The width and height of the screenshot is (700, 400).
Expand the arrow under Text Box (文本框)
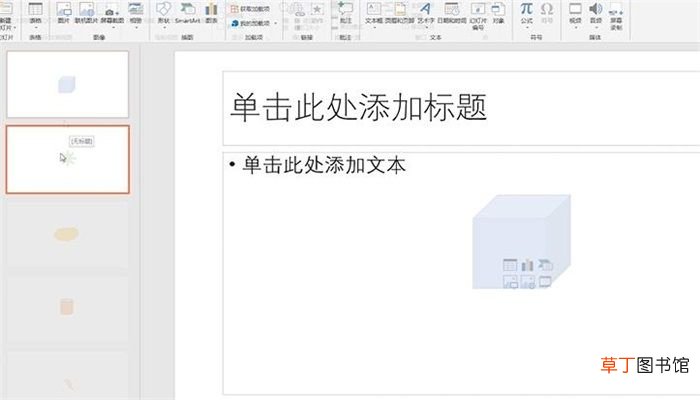click(374, 27)
